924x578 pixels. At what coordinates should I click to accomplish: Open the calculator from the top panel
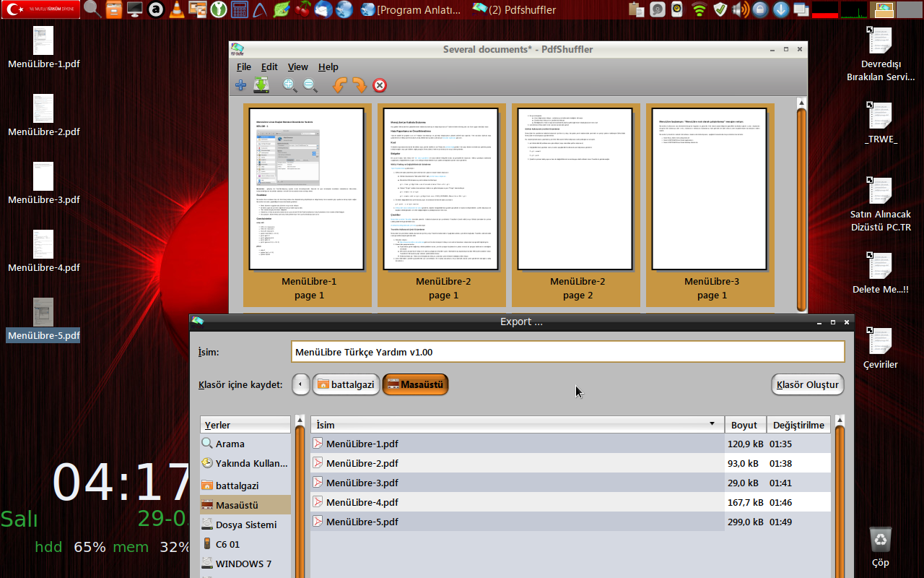coord(240,9)
